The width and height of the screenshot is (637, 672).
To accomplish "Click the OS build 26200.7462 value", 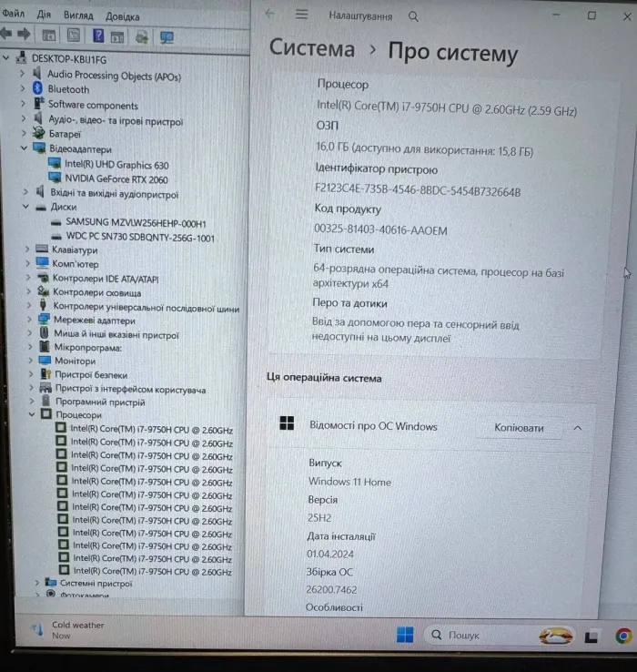I will pos(331,590).
